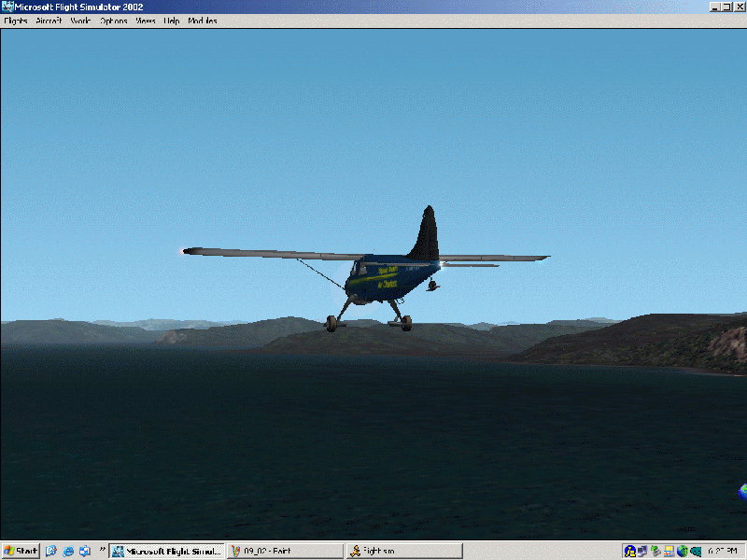Screen dimensions: 747x560
Task: Click the Flight Simulator title bar icon
Action: click(x=7, y=7)
